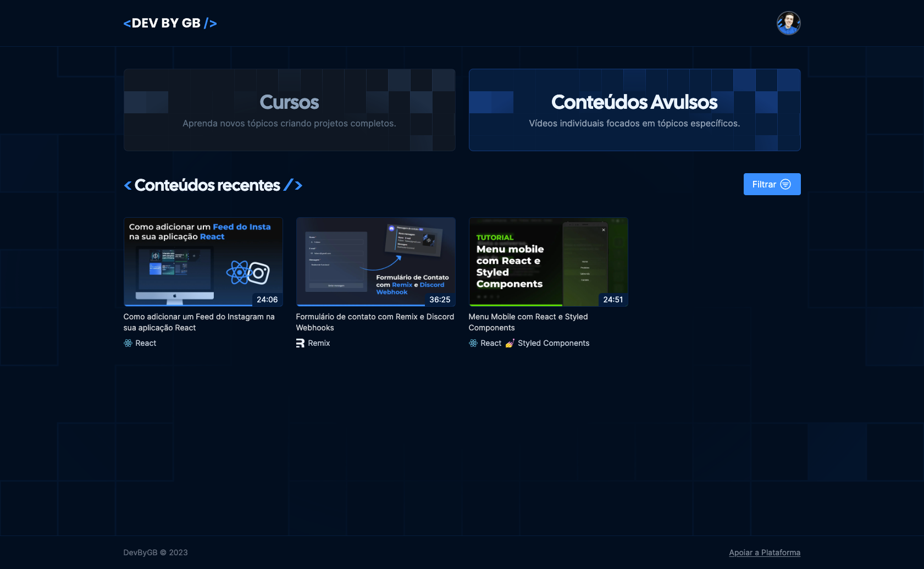The width and height of the screenshot is (924, 569).
Task: Click the React icon under Menu Mobile video
Action: coord(473,343)
